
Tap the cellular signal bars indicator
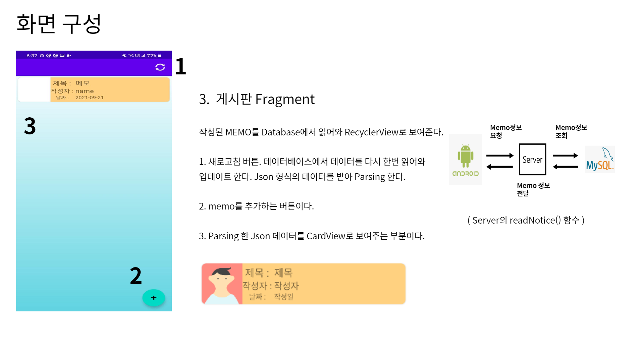[x=144, y=56]
